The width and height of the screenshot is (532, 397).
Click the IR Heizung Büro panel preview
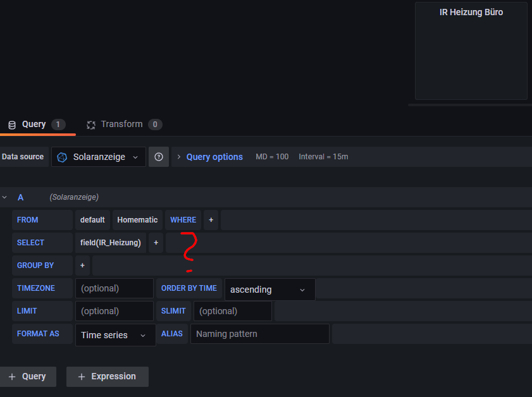pos(471,51)
